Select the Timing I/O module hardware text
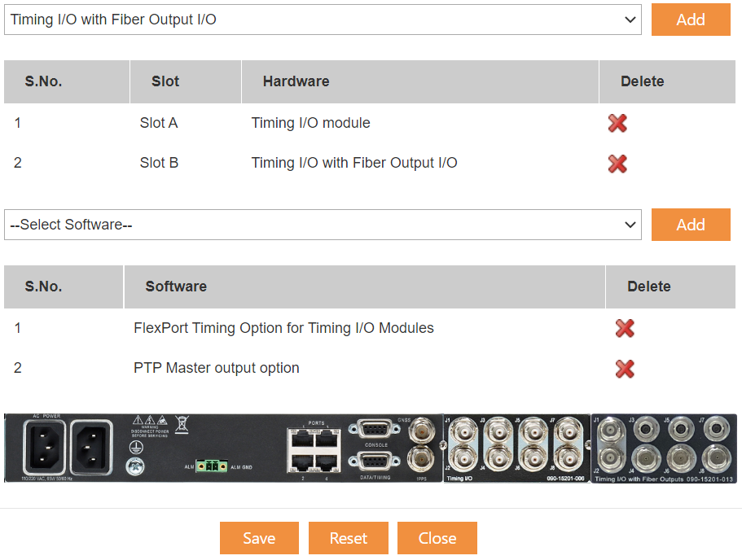Screen dimensions: 742x560 310,123
